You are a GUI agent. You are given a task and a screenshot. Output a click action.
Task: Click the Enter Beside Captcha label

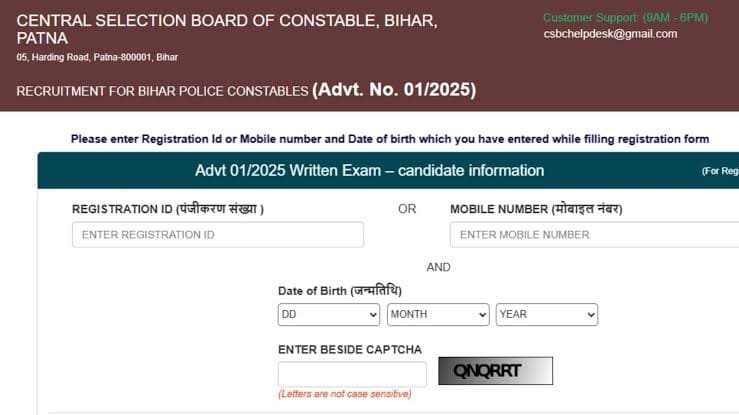pos(350,350)
